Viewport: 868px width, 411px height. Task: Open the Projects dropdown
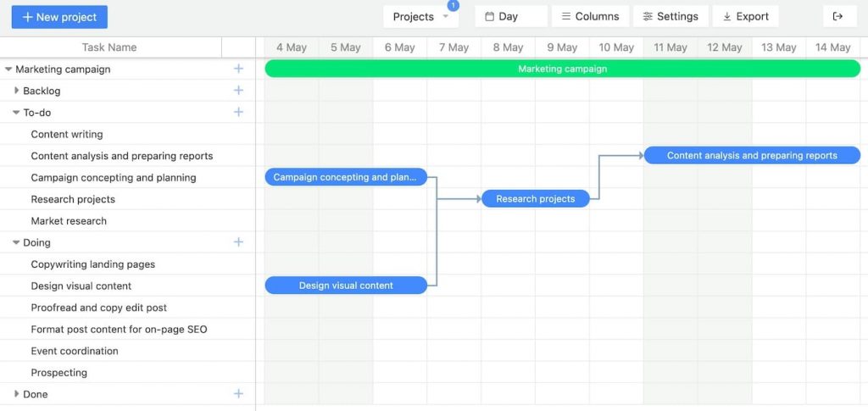coord(420,16)
